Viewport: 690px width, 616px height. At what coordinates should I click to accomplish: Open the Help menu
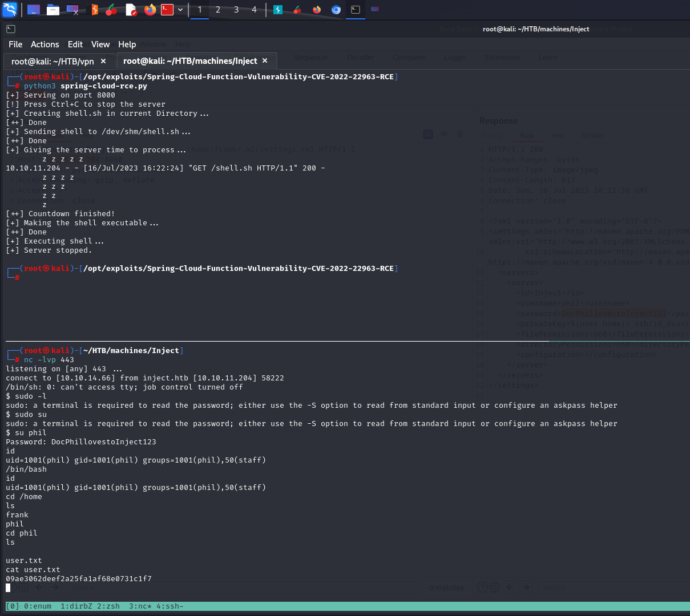[127, 44]
